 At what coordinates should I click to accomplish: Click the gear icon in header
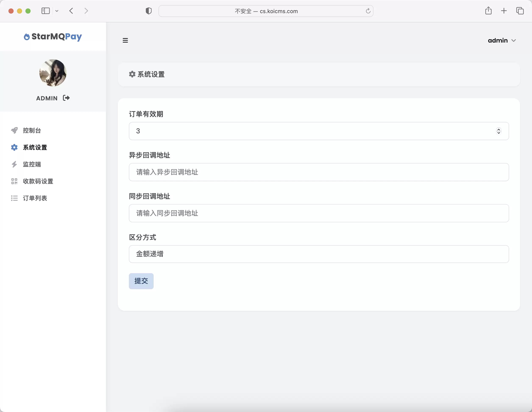[132, 74]
